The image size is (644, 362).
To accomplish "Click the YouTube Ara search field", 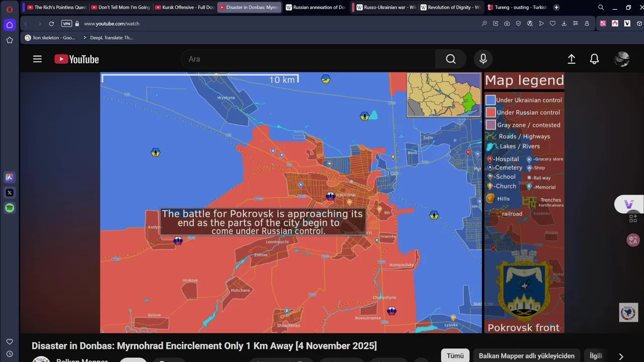I will tap(308, 59).
